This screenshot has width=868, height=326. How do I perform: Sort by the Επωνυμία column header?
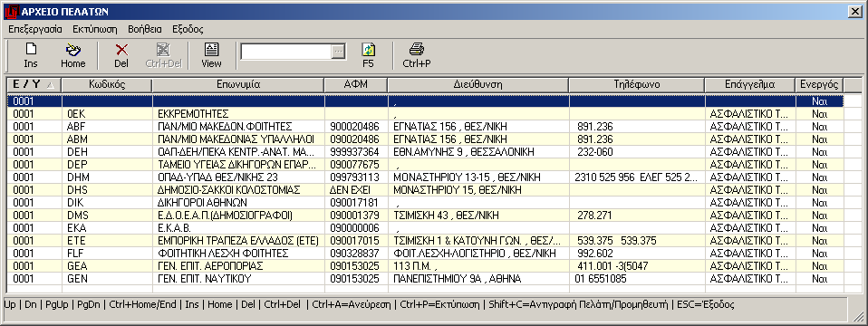coord(238,85)
